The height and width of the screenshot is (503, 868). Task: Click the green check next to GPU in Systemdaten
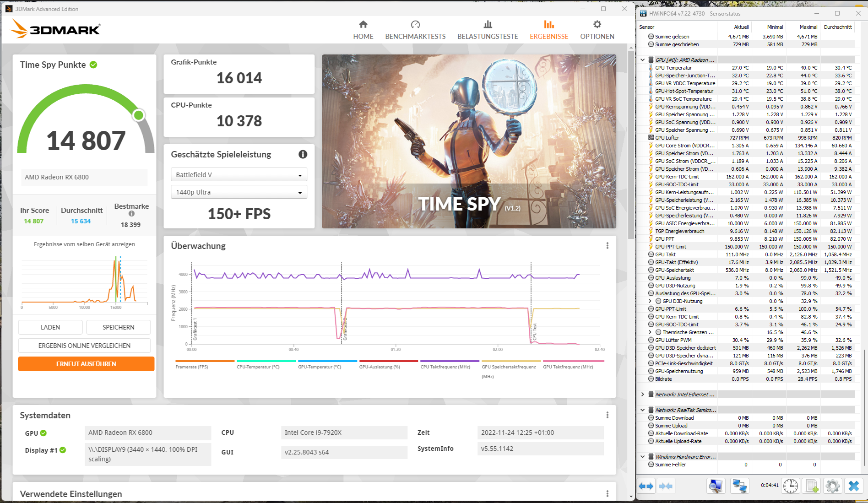43,433
